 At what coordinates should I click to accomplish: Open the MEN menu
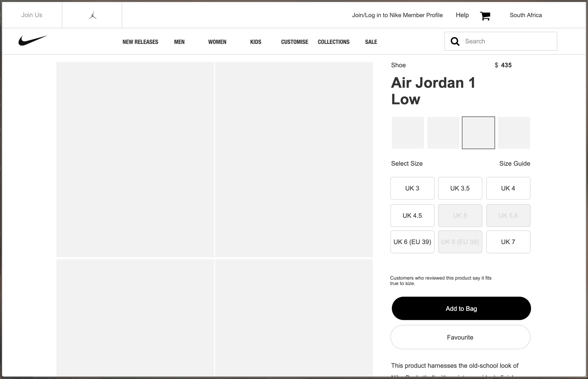click(179, 42)
